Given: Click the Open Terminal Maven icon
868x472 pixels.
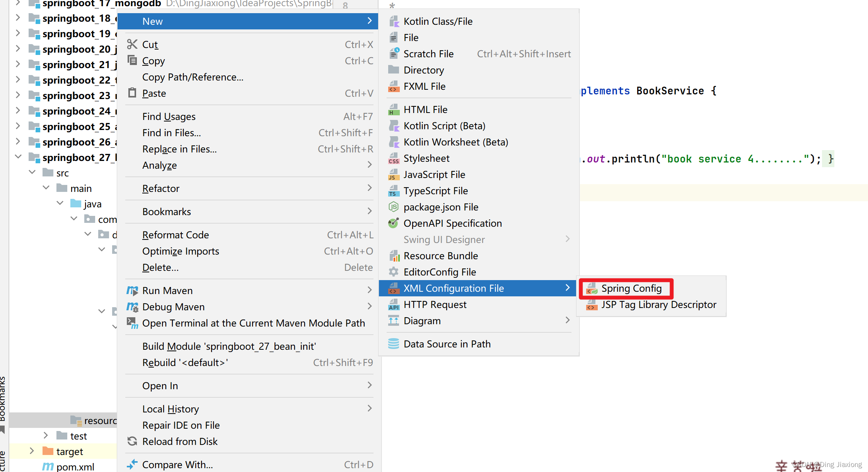Looking at the screenshot, I should pos(132,323).
